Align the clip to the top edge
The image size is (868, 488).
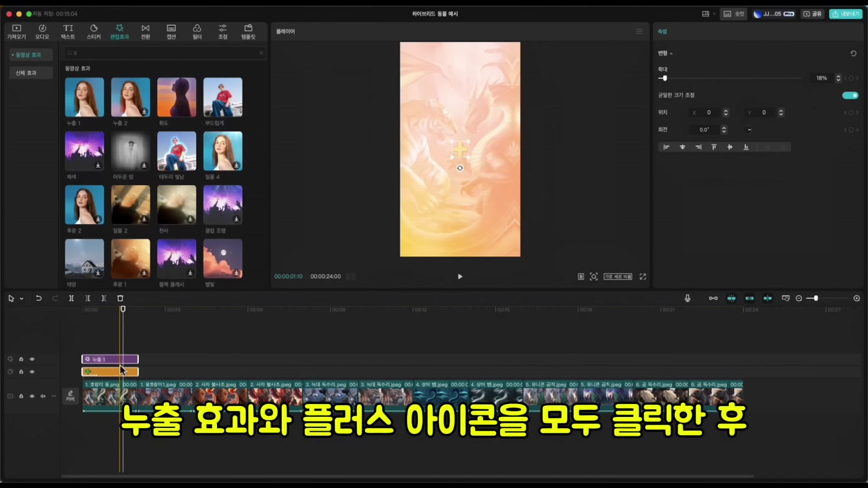(714, 147)
